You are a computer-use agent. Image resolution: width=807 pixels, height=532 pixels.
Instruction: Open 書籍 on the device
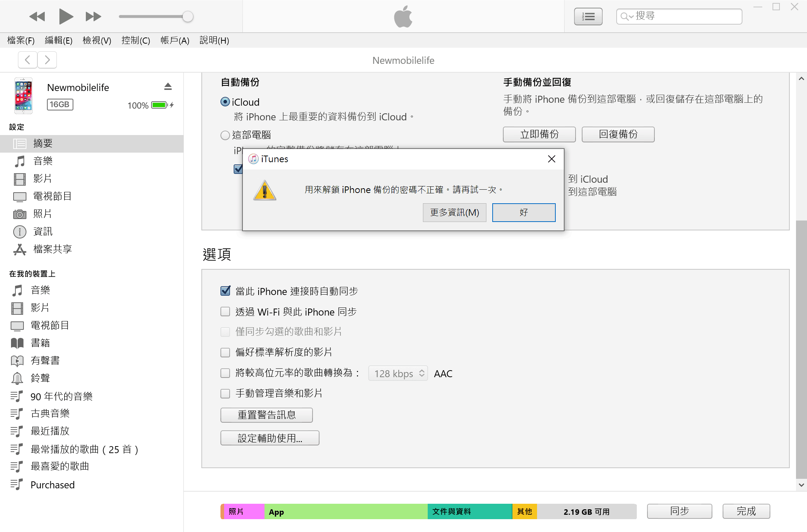pyautogui.click(x=92, y=343)
